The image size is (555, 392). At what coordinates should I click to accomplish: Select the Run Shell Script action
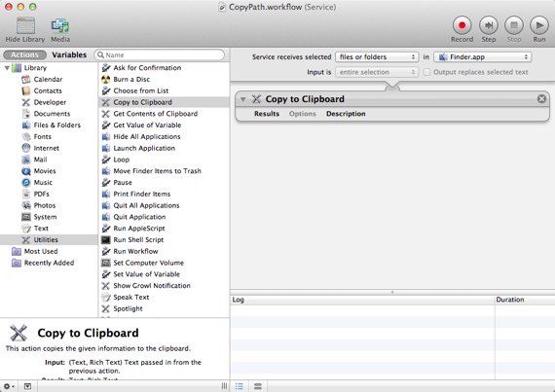click(138, 240)
